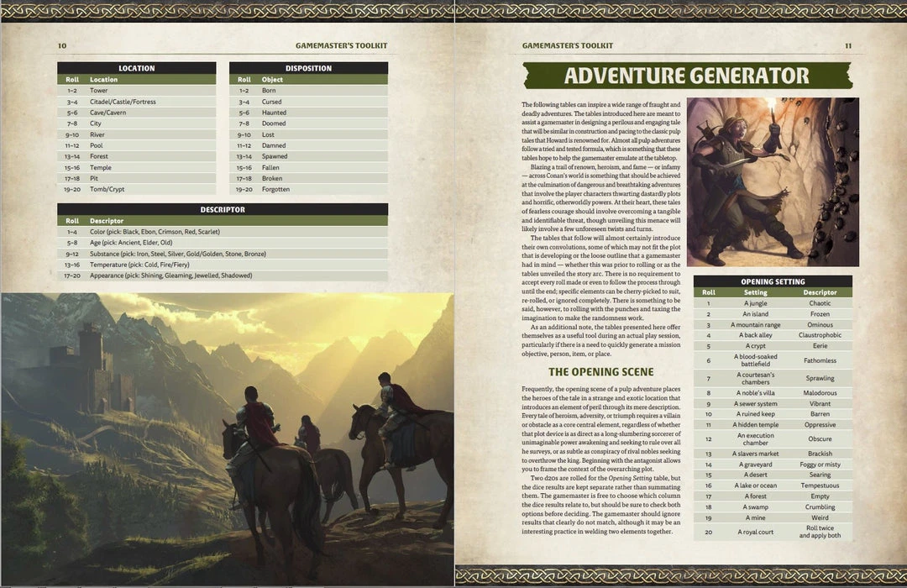Select the Citadel/Castle/Fortress location entry
The image size is (907, 588).
123,102
